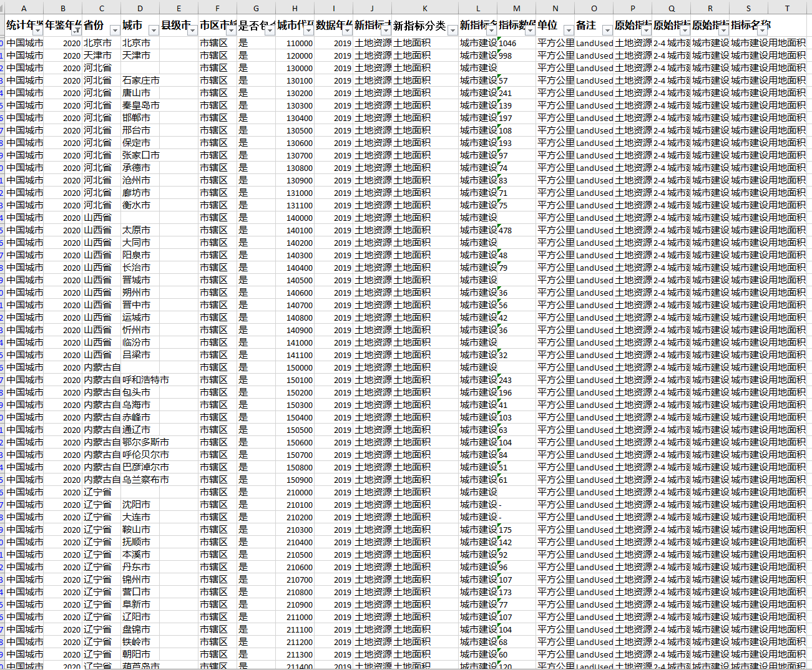Select the 呼和浩特市 city cell

click(x=140, y=380)
